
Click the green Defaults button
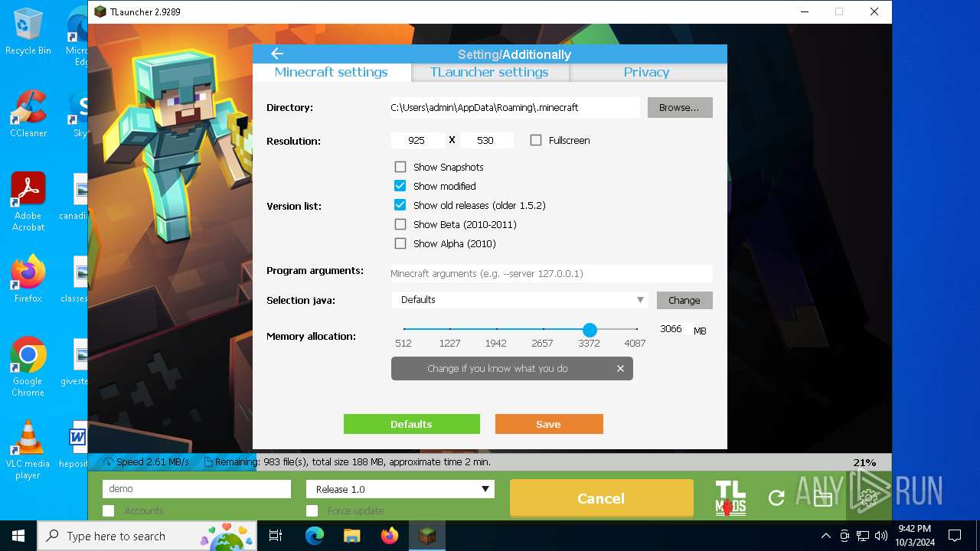tap(412, 424)
